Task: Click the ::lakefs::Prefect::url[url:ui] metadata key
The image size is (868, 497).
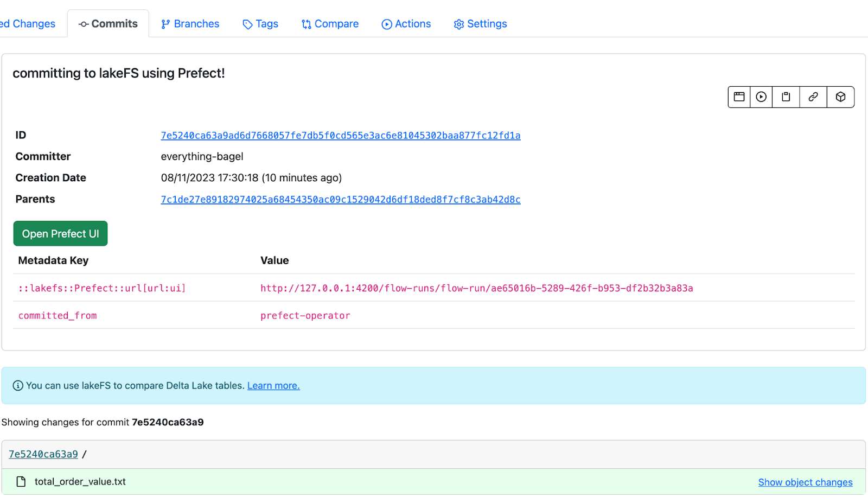Action: coord(102,288)
